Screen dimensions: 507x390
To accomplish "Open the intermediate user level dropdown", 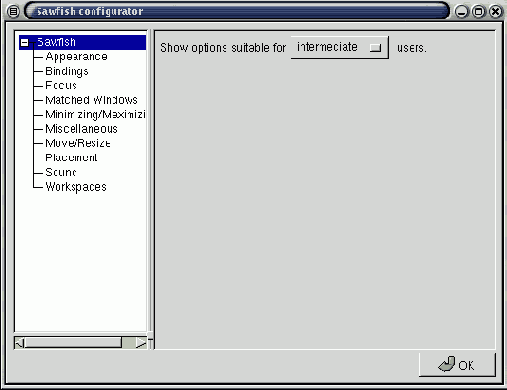I will pos(339,47).
